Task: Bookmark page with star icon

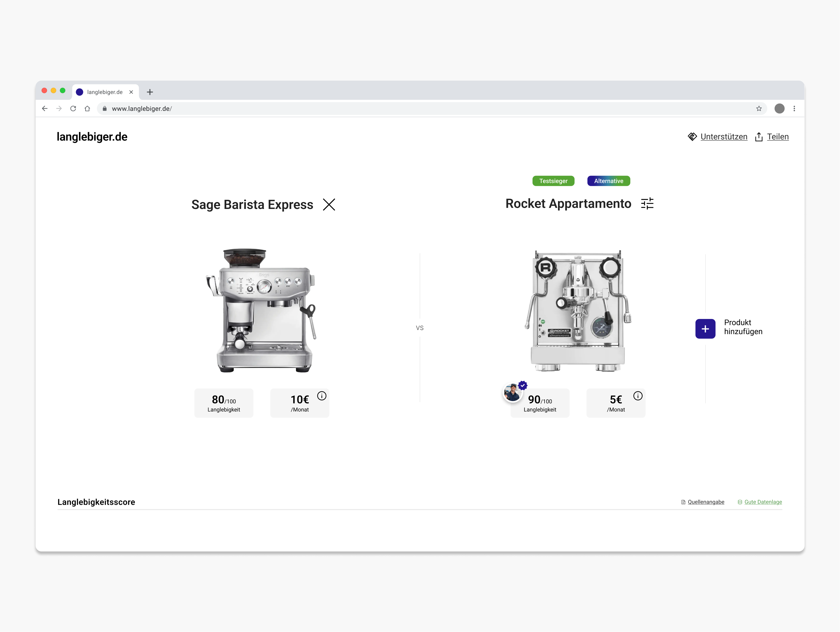Action: [x=759, y=109]
